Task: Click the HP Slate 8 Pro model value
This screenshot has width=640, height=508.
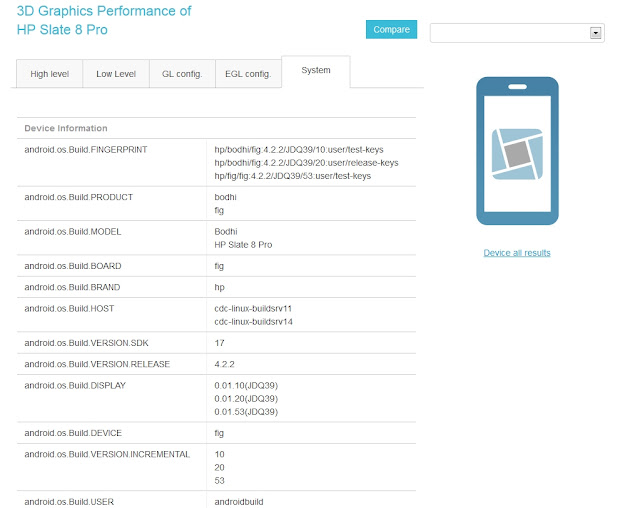Action: coord(243,245)
